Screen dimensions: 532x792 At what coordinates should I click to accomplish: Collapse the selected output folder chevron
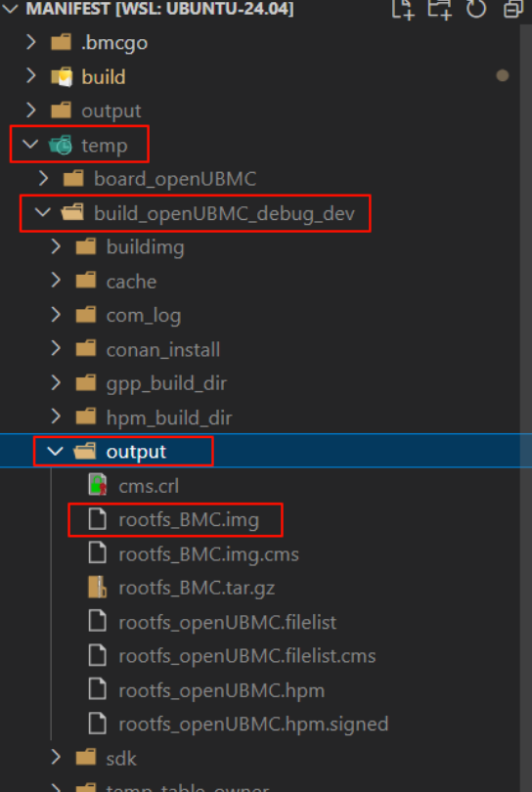coord(56,451)
